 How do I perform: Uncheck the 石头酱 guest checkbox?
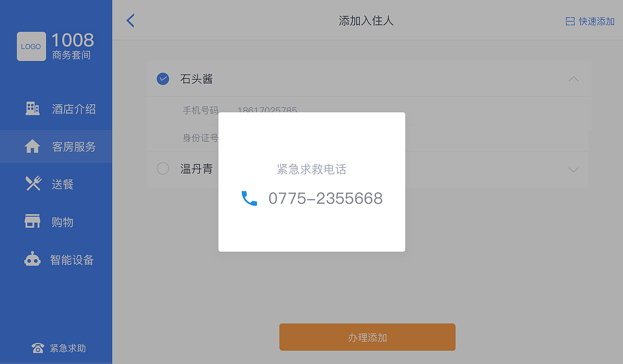pyautogui.click(x=163, y=78)
